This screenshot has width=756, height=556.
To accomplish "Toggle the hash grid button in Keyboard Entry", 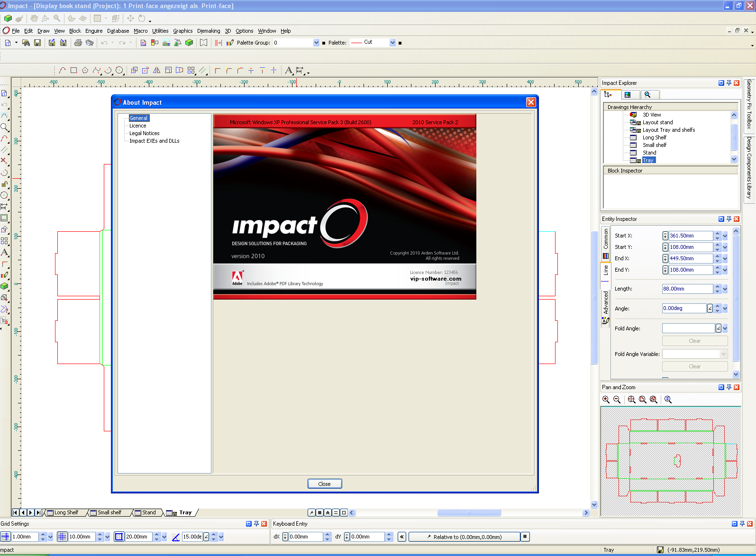I will (525, 537).
